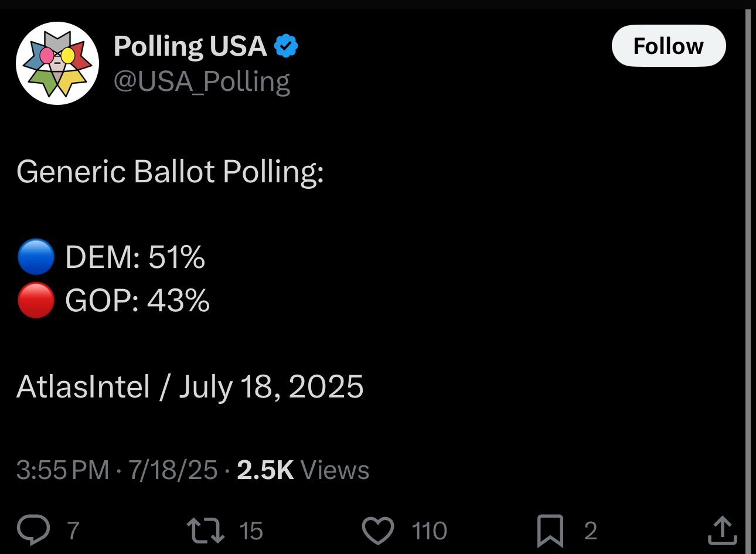The image size is (756, 554).
Task: Open the Polling USA profile avatar
Action: tap(57, 64)
